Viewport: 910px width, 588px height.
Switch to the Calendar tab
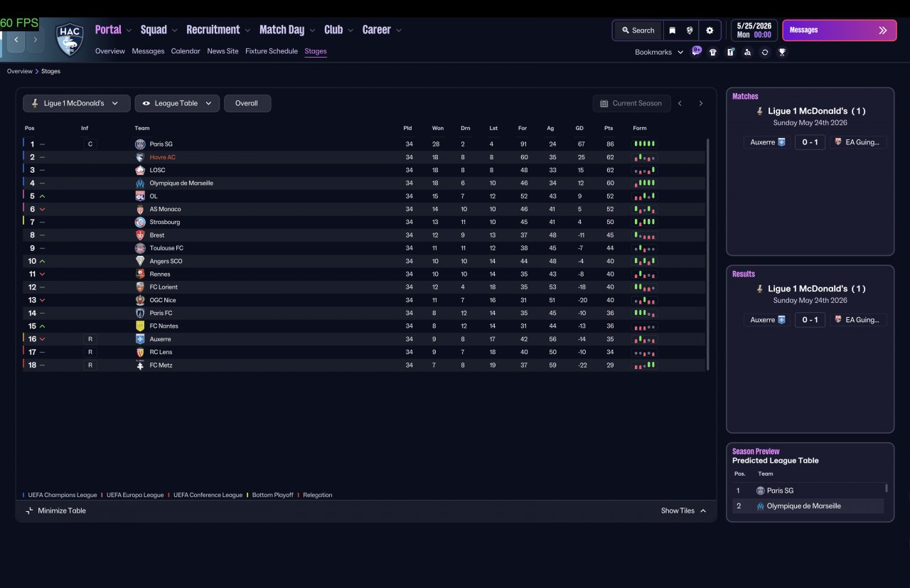[186, 51]
